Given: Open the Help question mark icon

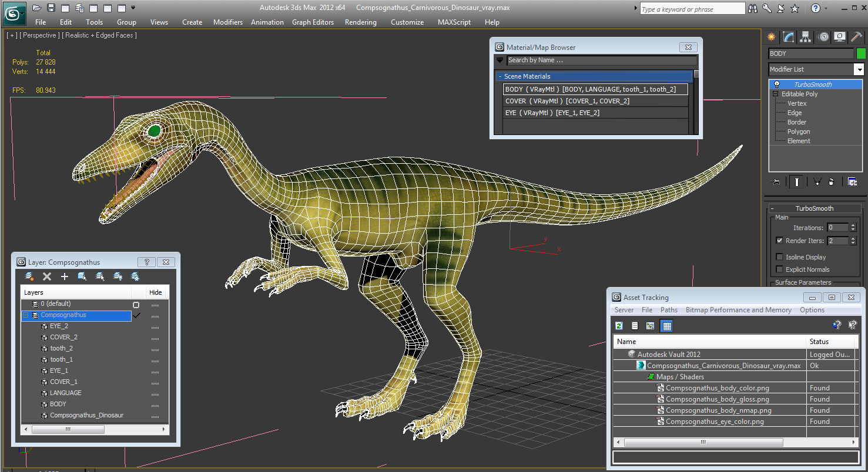Looking at the screenshot, I should (x=815, y=8).
